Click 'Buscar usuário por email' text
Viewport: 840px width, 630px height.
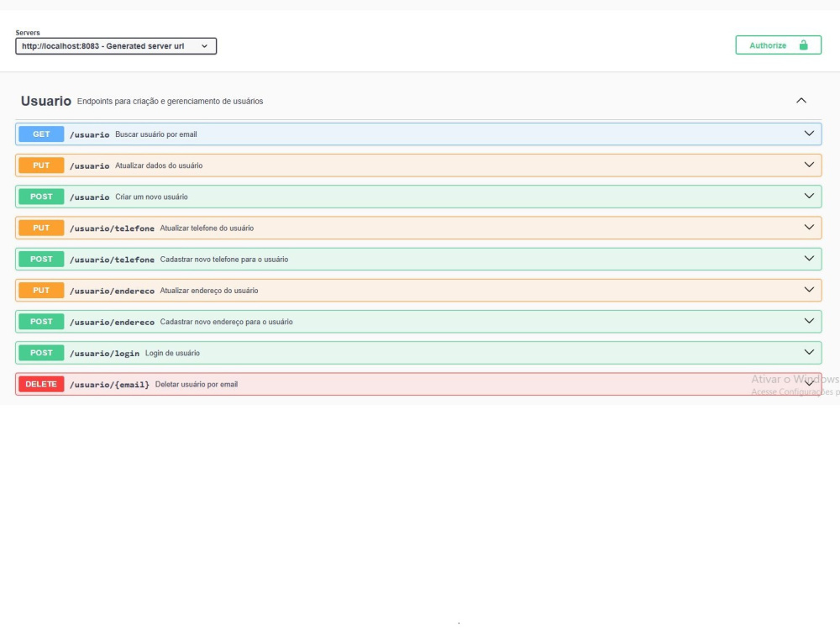pos(156,134)
